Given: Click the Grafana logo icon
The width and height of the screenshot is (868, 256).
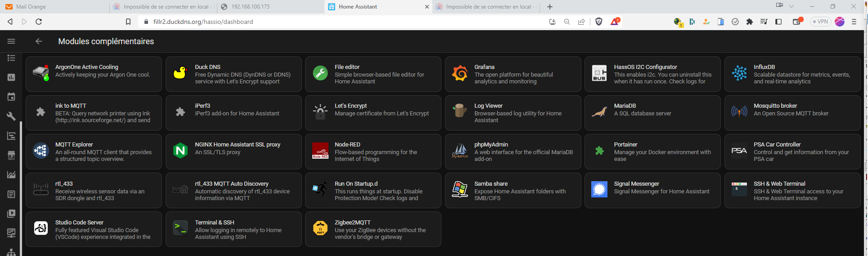Looking at the screenshot, I should click(x=460, y=73).
